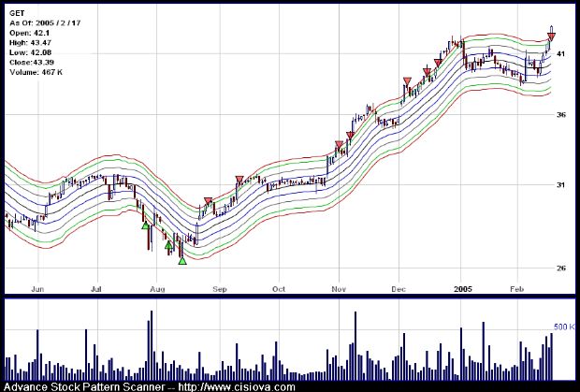The width and height of the screenshot is (580, 392).
Task: Click the 2005 year label
Action: pos(463,289)
